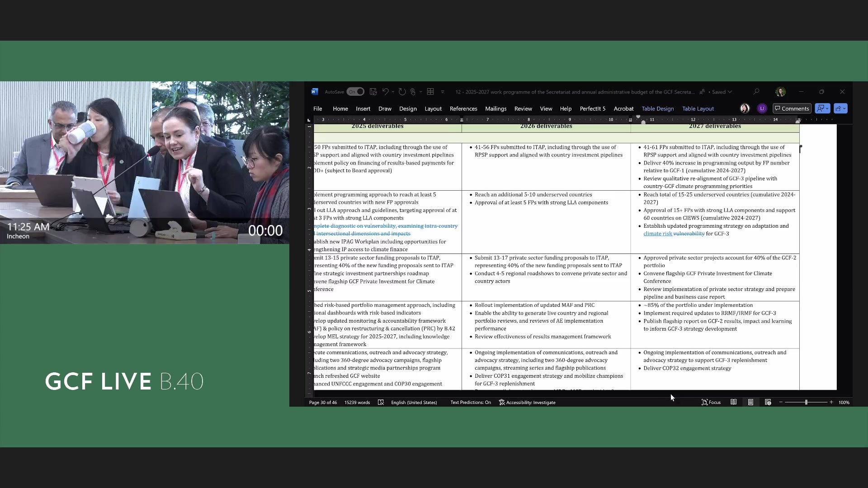Open the Saved status dropdown
This screenshot has width=868, height=488.
coord(722,92)
